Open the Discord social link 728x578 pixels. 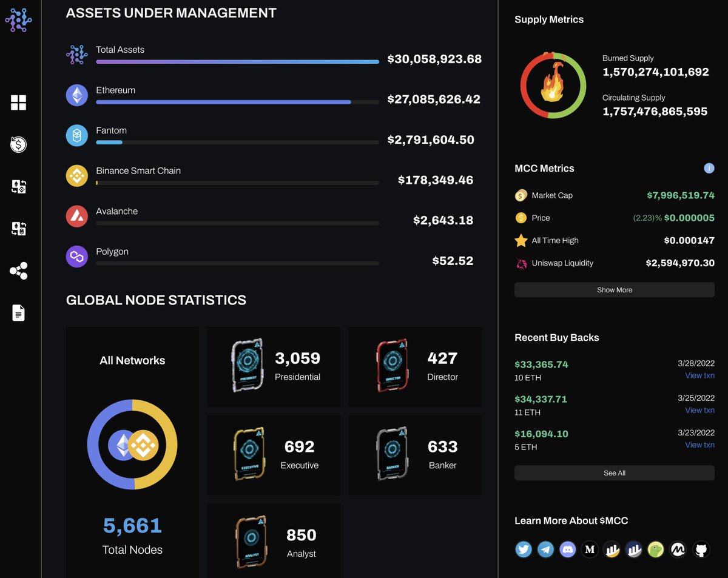[x=568, y=549]
